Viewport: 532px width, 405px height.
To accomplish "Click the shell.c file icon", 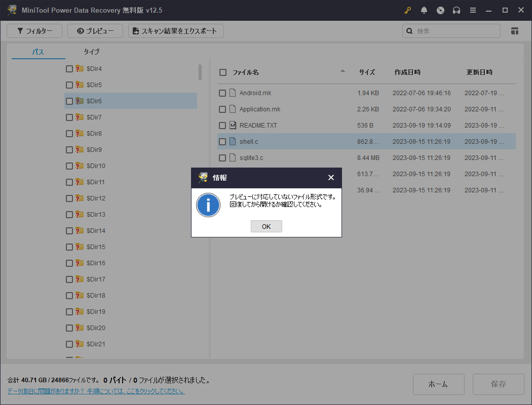I will 233,141.
